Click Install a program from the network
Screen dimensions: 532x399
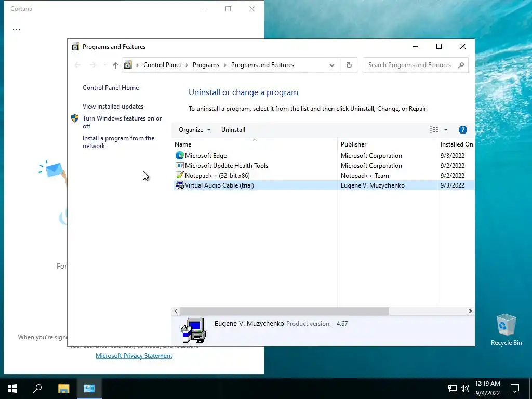118,142
